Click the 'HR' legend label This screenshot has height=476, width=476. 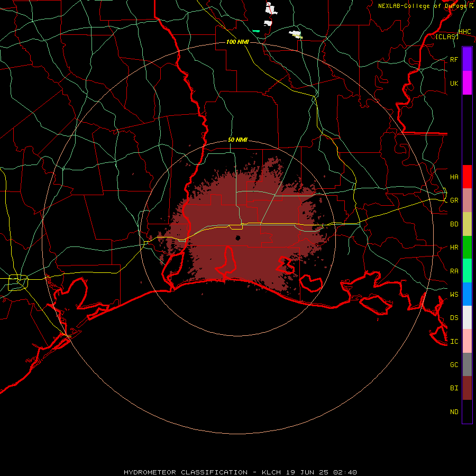tap(454, 248)
